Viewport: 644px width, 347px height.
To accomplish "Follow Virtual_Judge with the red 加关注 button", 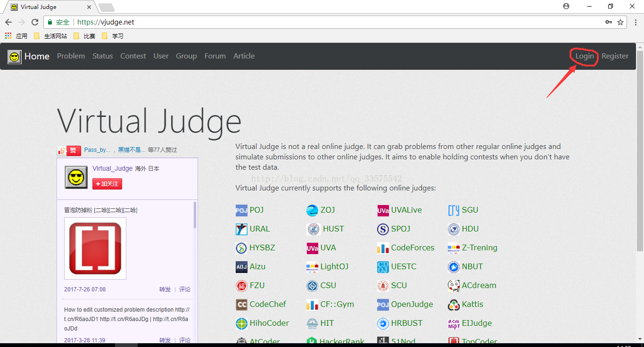I will pos(107,184).
